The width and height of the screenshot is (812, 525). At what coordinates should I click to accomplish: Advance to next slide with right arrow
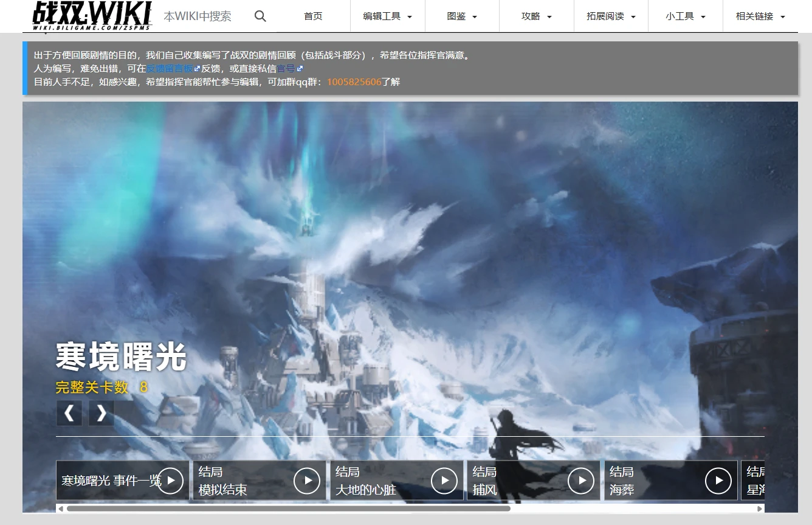pyautogui.click(x=101, y=413)
